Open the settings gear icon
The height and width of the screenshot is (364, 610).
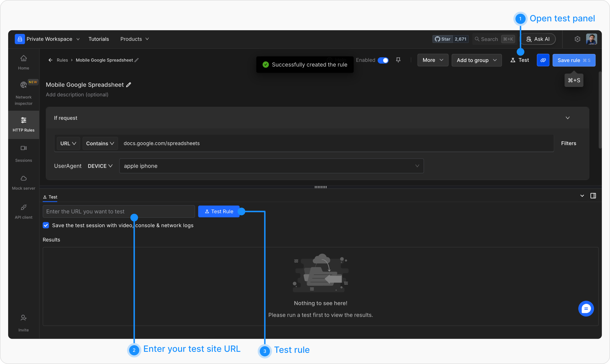coord(577,39)
